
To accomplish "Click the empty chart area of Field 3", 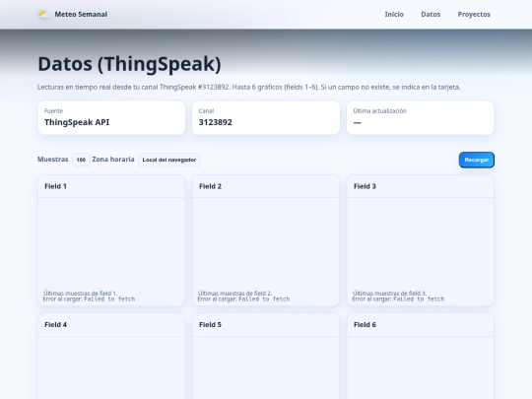I will 421,243.
